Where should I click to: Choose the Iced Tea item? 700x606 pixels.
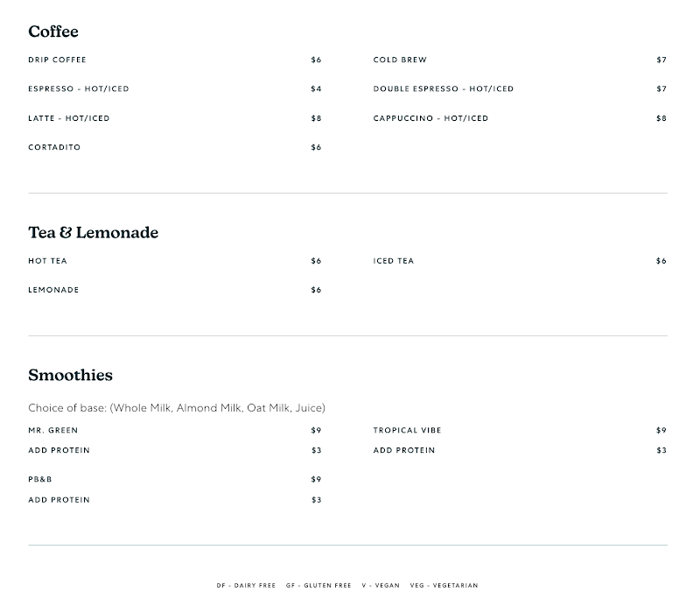pos(393,261)
